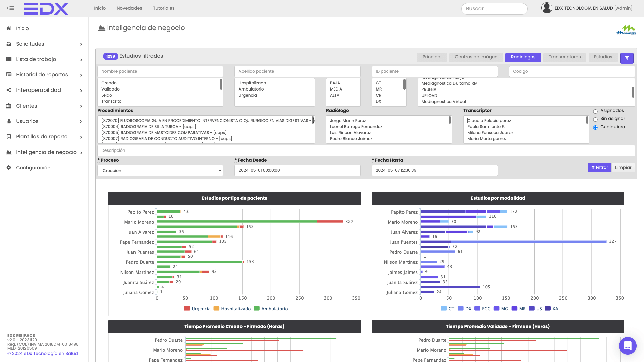
Task: Open the Inicio top menu item
Action: 100,8
